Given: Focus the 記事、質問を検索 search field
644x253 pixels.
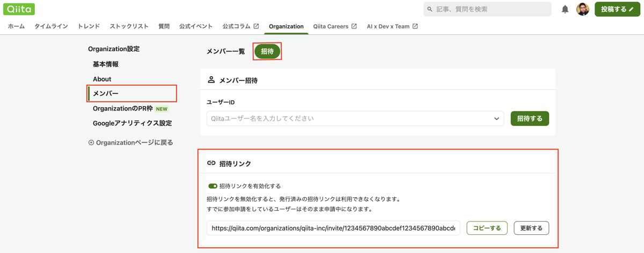Looking at the screenshot, I should (x=487, y=9).
